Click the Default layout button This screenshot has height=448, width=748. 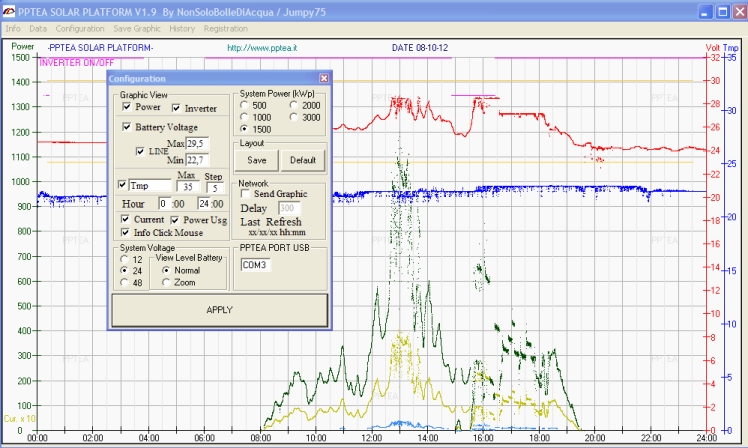[x=303, y=160]
